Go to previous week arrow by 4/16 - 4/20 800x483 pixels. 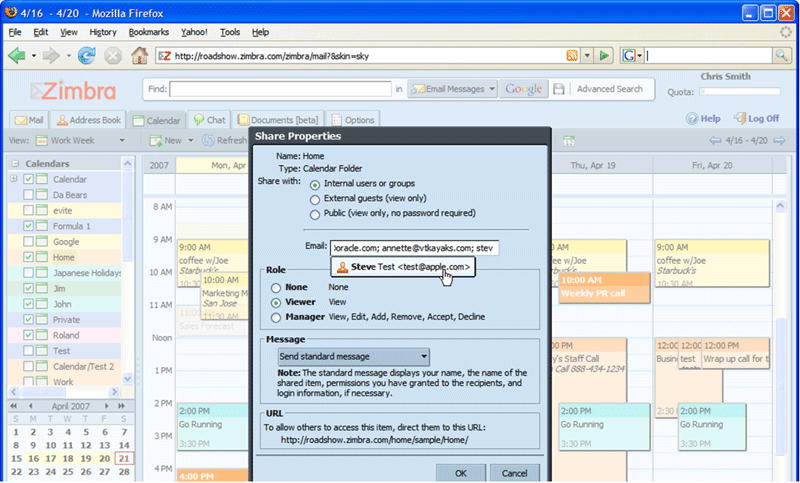[x=715, y=140]
